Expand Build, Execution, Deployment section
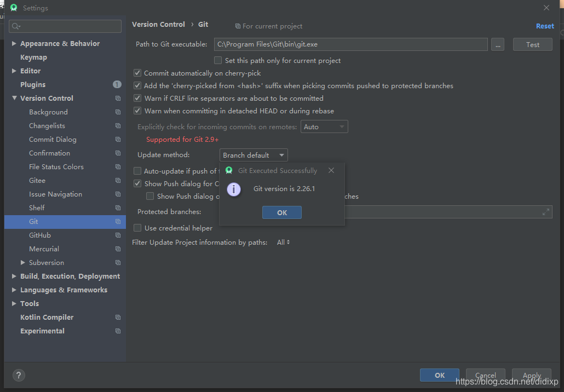The image size is (564, 392). [14, 276]
